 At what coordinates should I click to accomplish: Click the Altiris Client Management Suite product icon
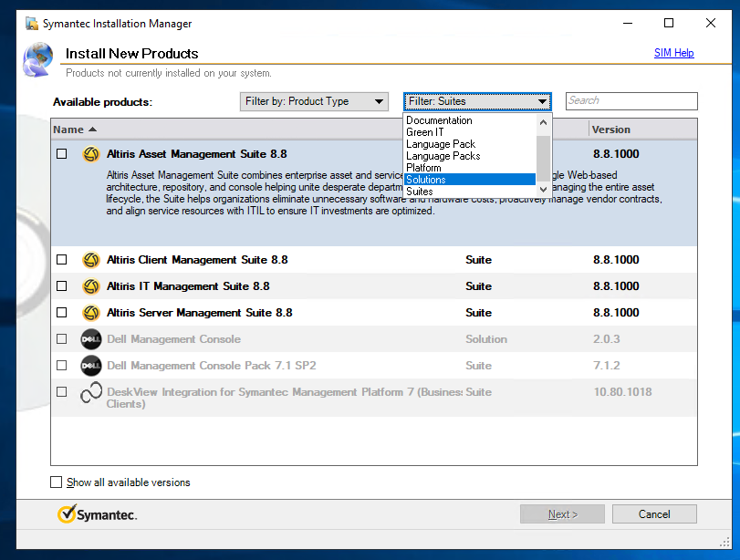[90, 259]
